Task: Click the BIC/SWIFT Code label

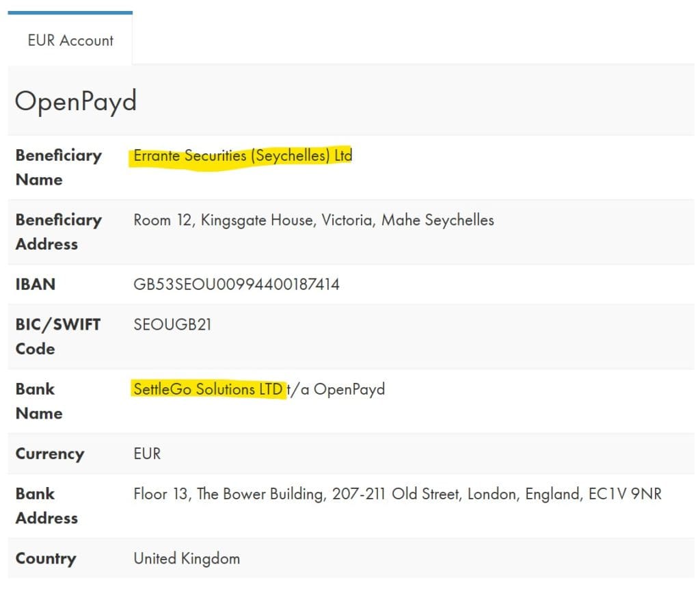Action: point(58,337)
